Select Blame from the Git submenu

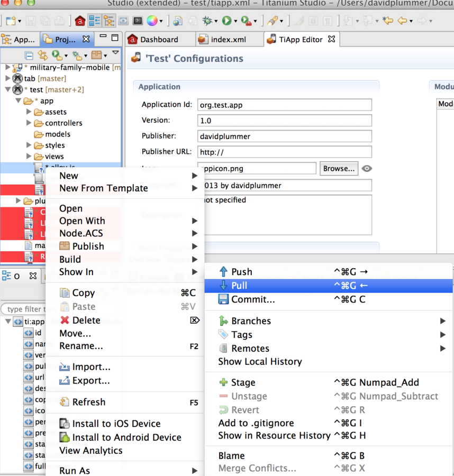(x=328, y=456)
